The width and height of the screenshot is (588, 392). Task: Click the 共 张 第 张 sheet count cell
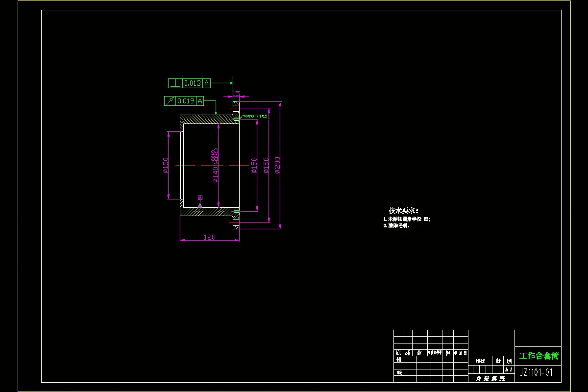click(490, 379)
